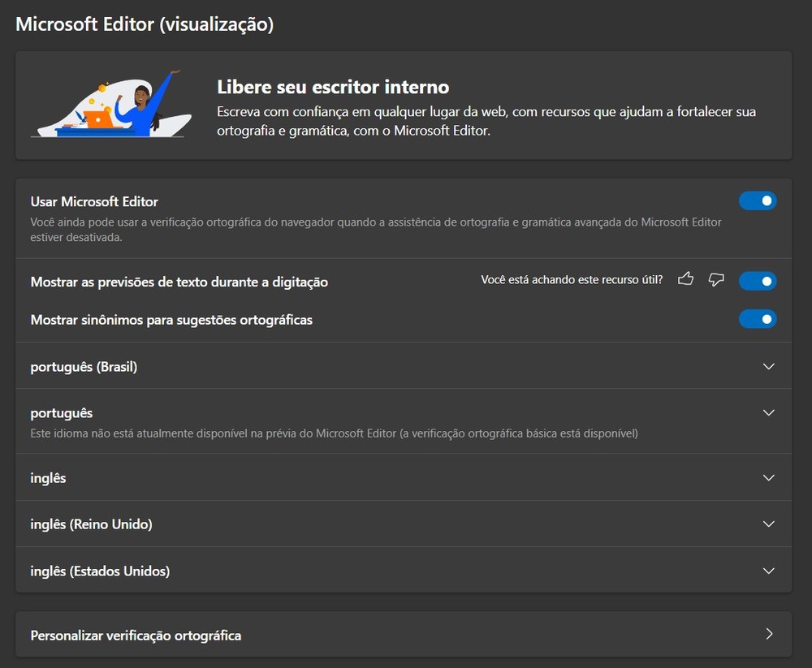Click the Microsoft Editor (visualização) page title

pyautogui.click(x=145, y=24)
